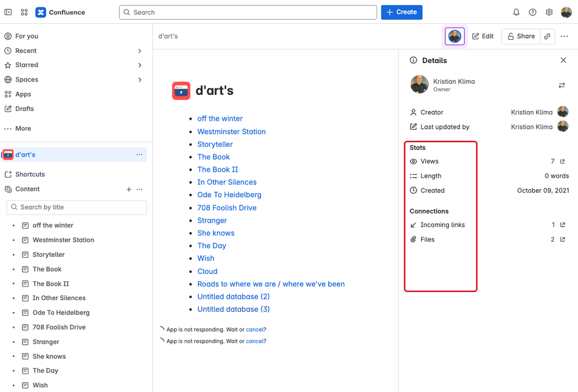
Task: Open Apps in sidebar
Action: click(x=23, y=94)
